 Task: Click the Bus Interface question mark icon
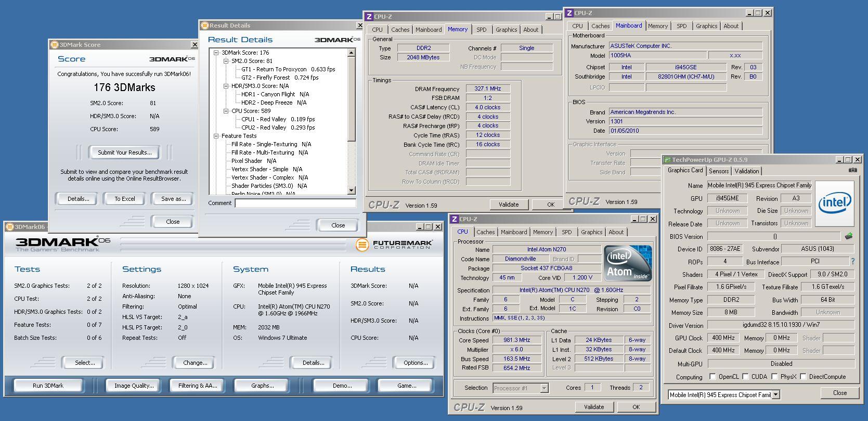point(852,261)
